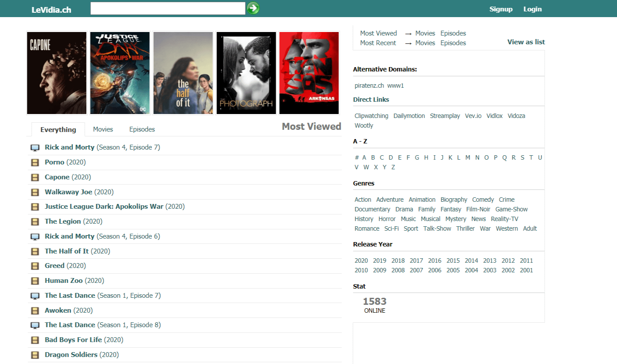Open the Justice League Dark poster
The width and height of the screenshot is (617, 364).
click(120, 73)
